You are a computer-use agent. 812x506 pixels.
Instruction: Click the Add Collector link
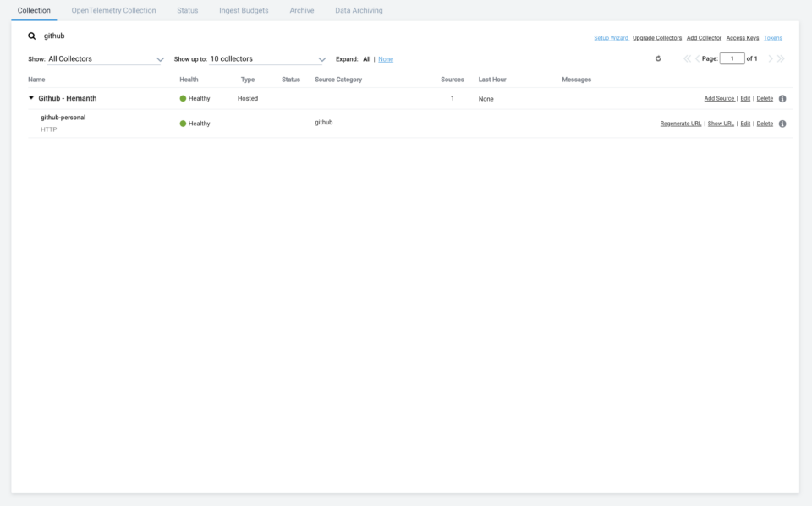coord(704,38)
